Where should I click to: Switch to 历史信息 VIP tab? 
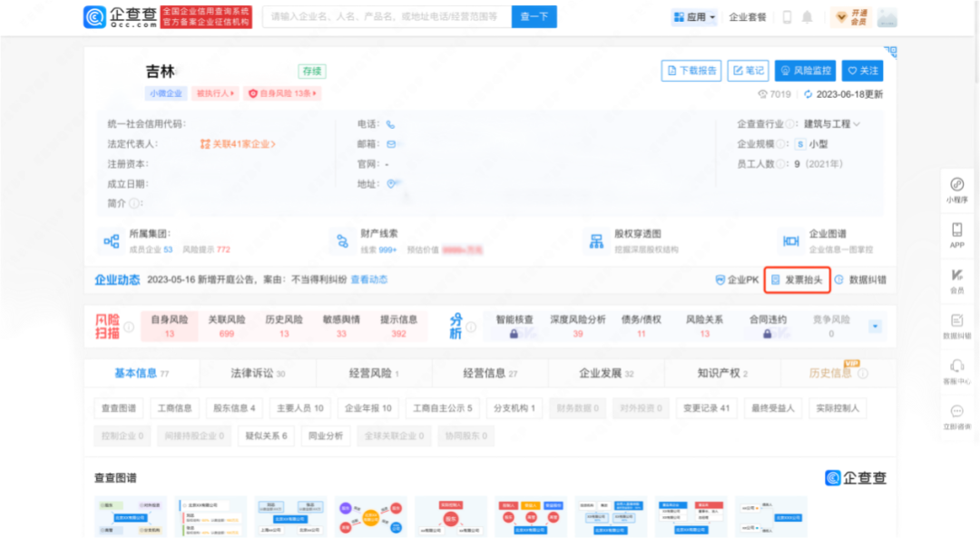point(838,374)
